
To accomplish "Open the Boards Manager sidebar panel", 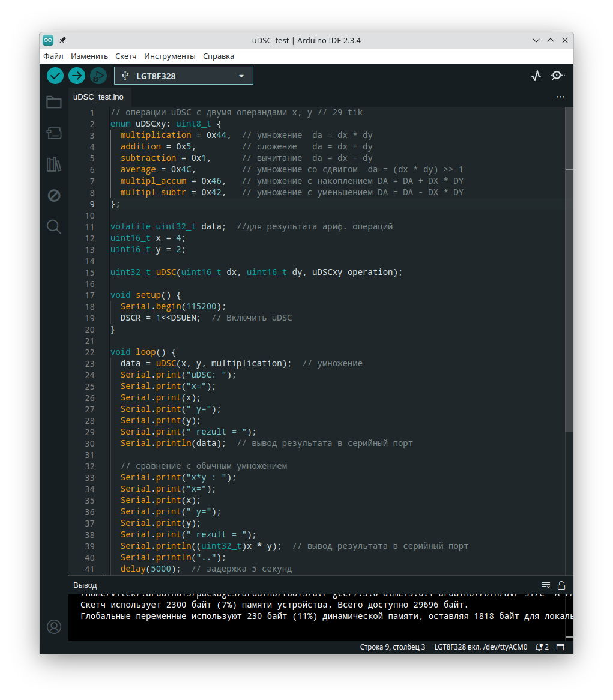I will point(54,133).
